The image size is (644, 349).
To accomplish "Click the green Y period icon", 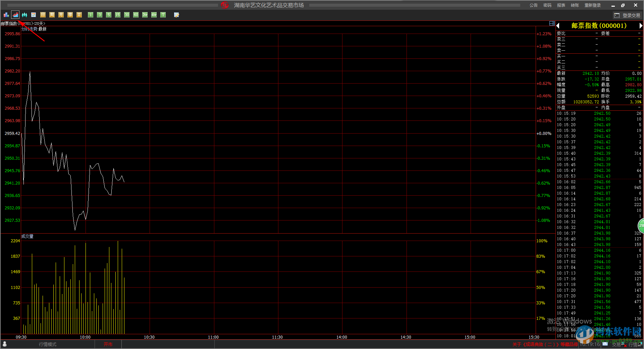I will (x=163, y=15).
